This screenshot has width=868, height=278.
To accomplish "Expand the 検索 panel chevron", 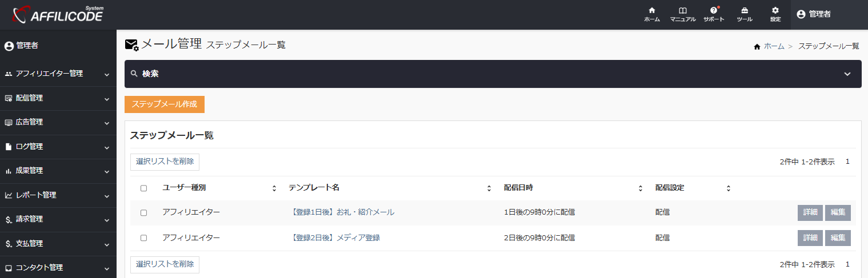I will click(x=847, y=74).
